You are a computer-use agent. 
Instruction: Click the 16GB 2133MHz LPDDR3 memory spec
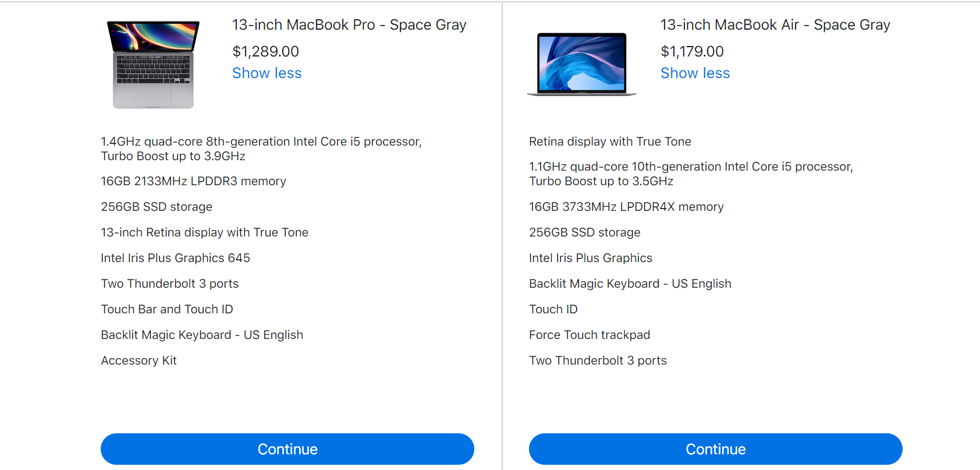pyautogui.click(x=193, y=181)
